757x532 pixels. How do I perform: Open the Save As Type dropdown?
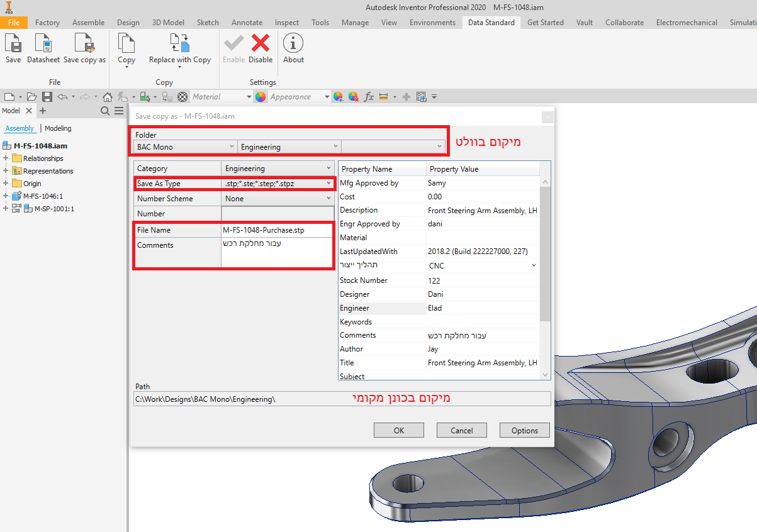(278, 184)
